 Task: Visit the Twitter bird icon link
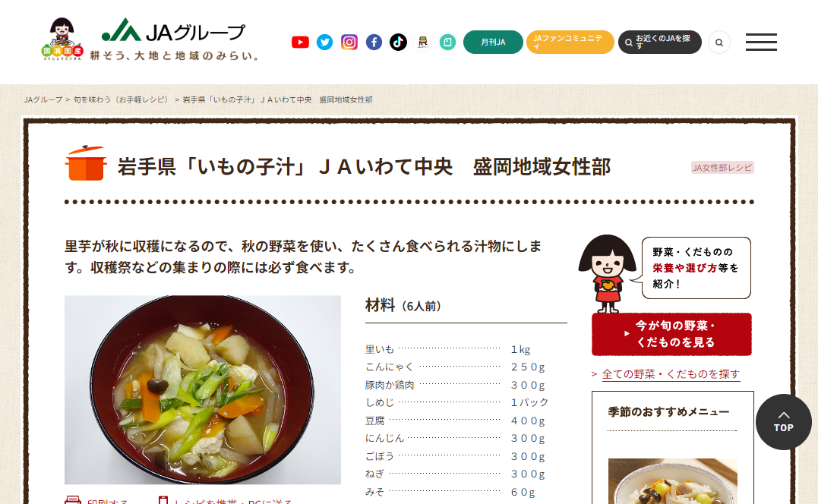pyautogui.click(x=324, y=43)
